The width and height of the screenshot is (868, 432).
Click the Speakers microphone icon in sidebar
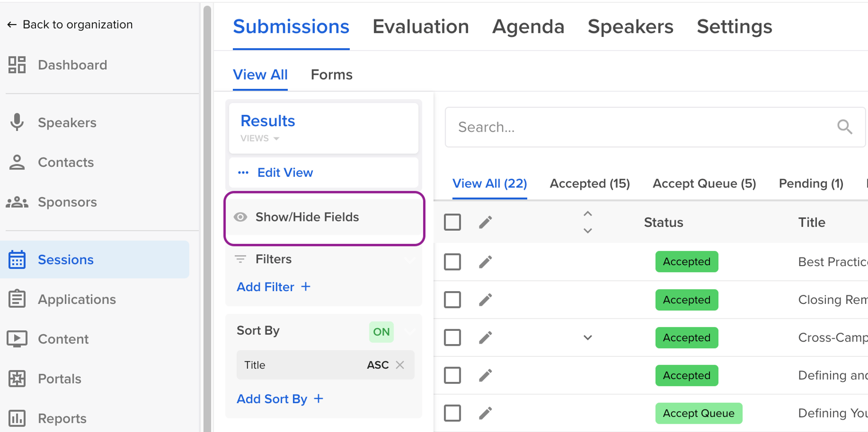[x=17, y=122]
